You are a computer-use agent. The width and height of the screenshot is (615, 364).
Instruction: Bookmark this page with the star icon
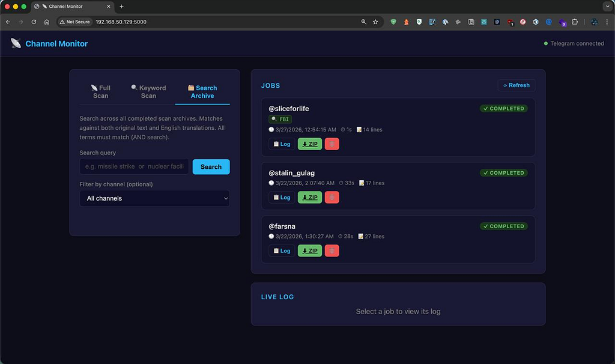pos(375,22)
